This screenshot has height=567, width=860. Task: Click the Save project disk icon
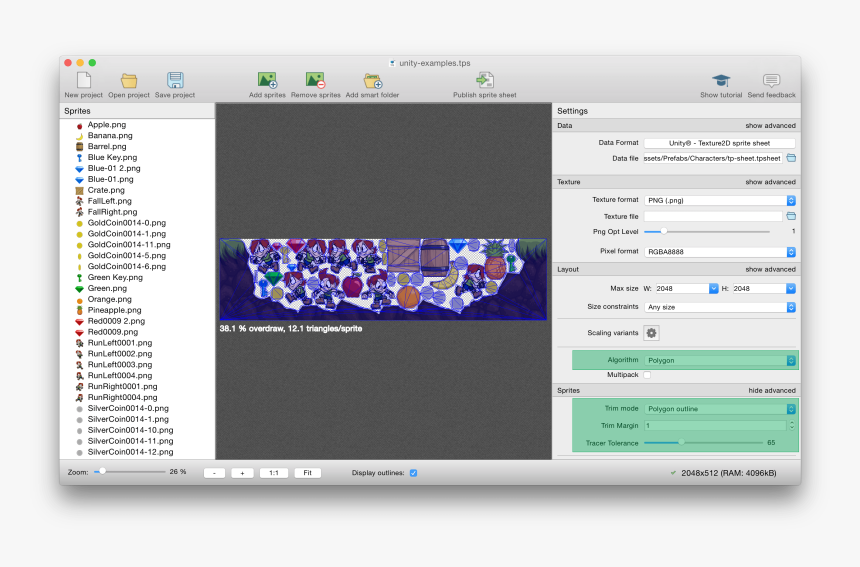pos(175,80)
